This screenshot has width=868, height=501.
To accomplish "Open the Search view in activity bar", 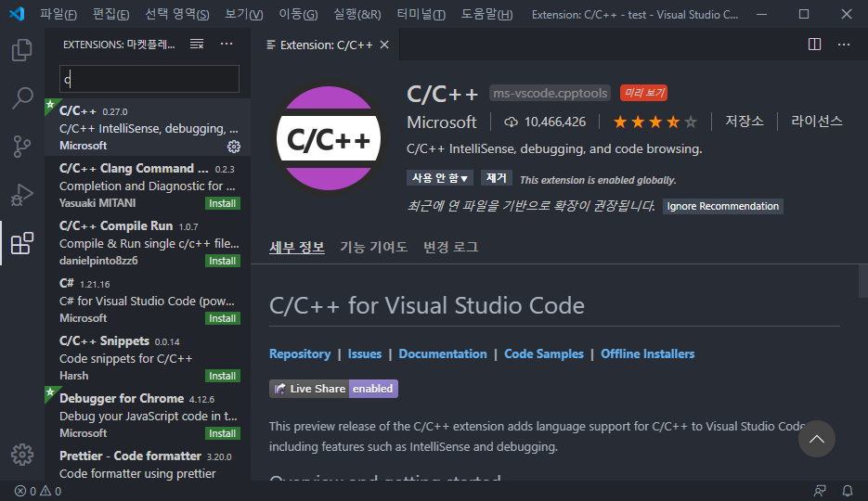I will (22, 97).
